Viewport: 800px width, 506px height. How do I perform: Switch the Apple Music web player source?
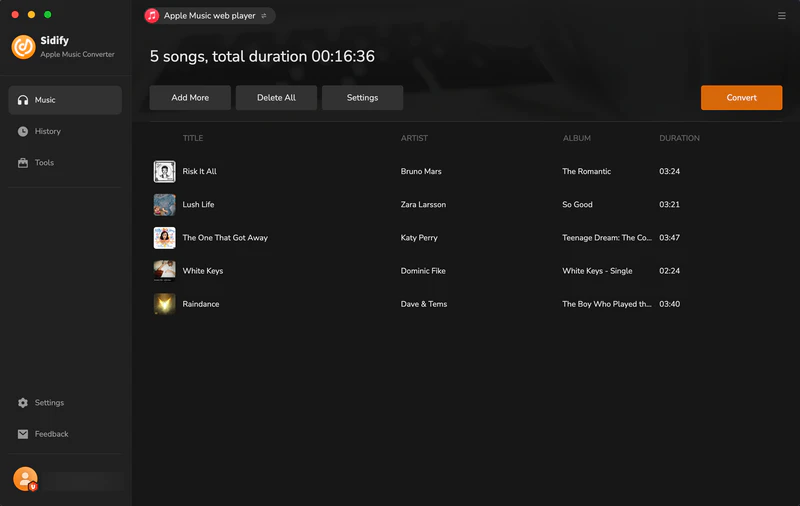209,16
